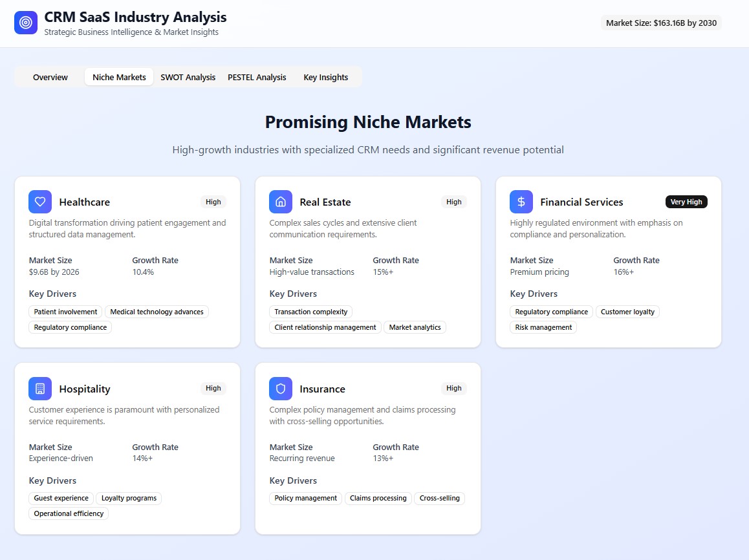The width and height of the screenshot is (749, 560).
Task: Go to the PESTEL Analysis tab
Action: (x=257, y=77)
